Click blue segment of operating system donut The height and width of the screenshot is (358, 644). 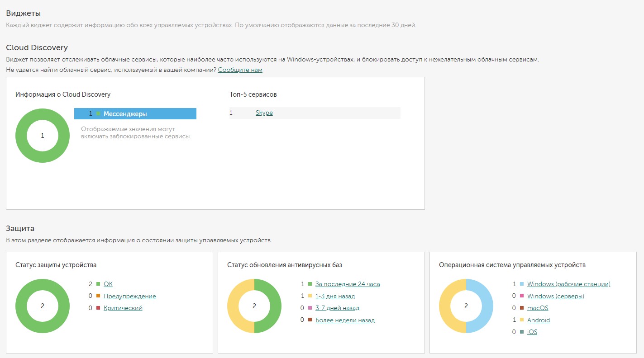[x=487, y=306]
